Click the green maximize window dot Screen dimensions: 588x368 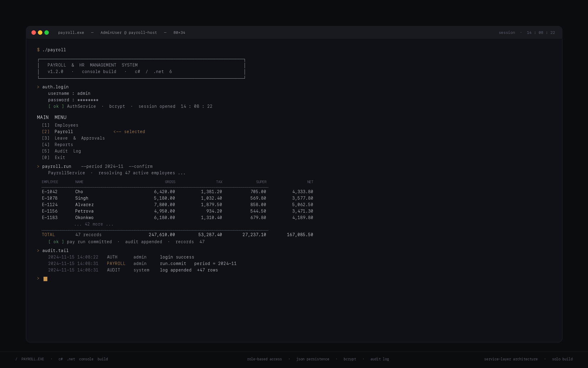pyautogui.click(x=46, y=33)
